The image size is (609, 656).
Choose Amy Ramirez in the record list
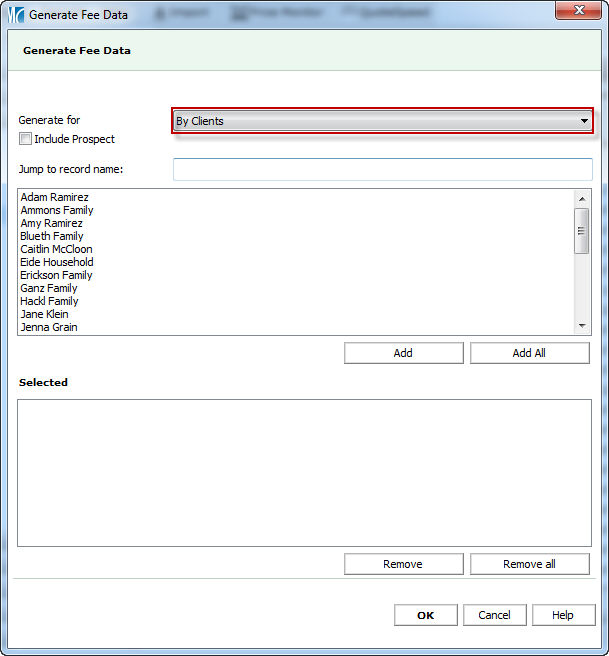coord(51,223)
